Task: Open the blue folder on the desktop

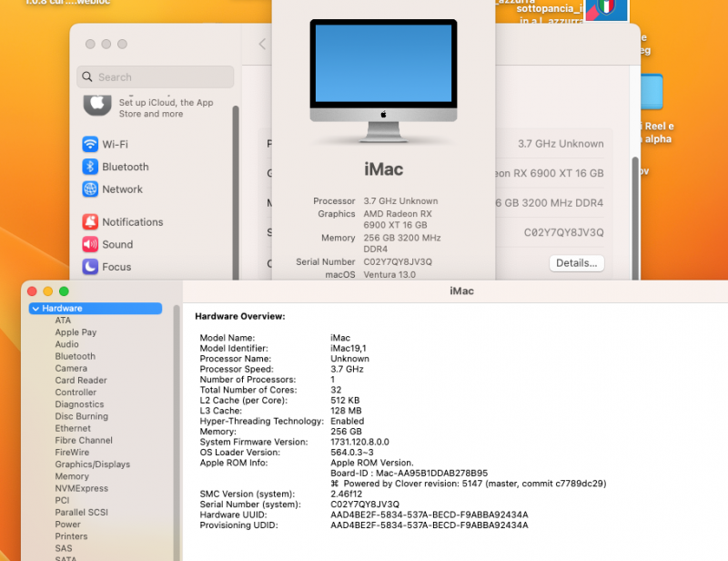Action: click(x=651, y=92)
